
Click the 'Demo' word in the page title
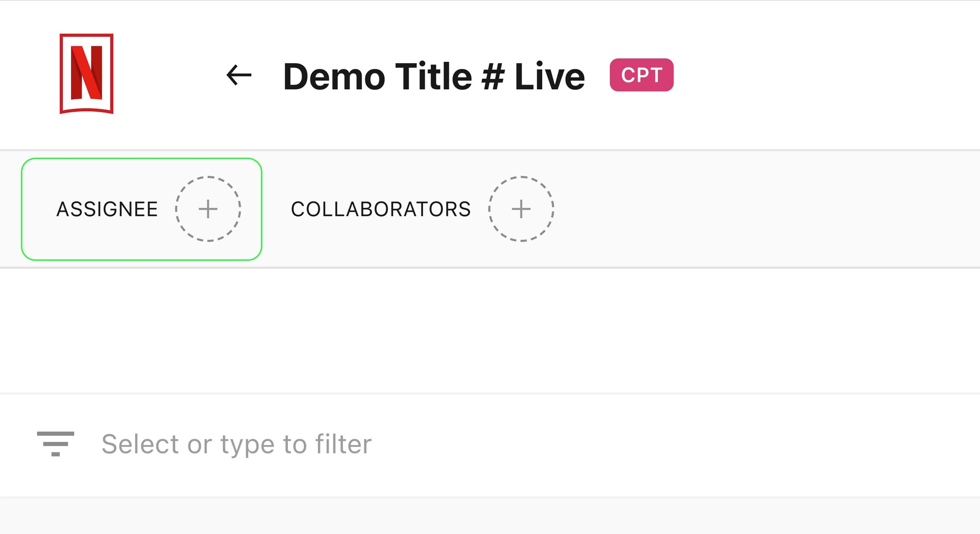point(334,77)
